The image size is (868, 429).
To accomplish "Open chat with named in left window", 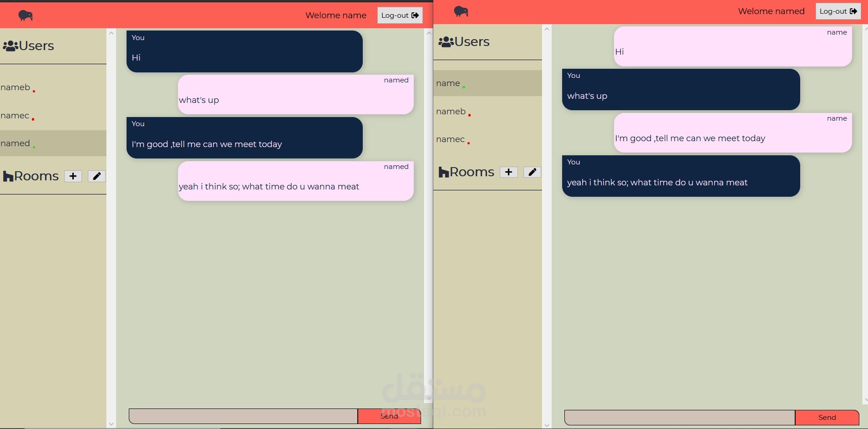I will [x=53, y=143].
